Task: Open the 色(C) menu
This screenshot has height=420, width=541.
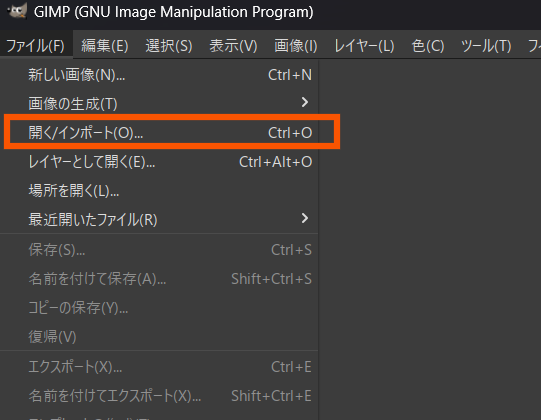Action: 428,46
